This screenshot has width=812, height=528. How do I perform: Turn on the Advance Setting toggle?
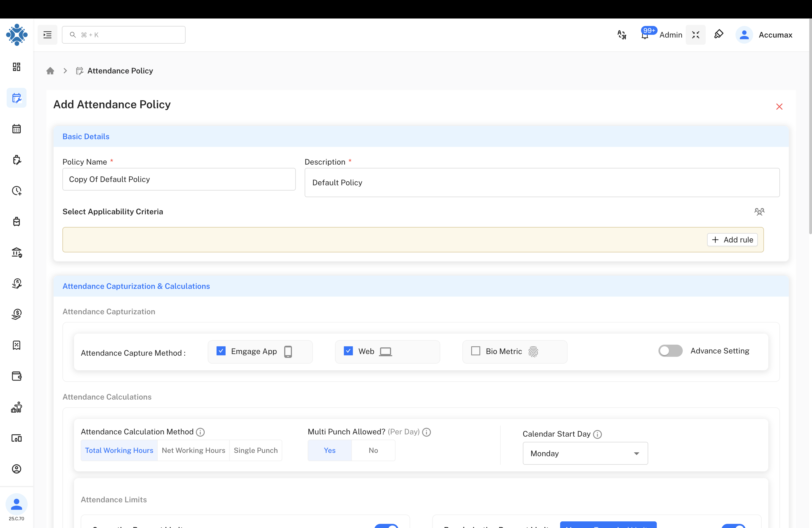click(670, 351)
